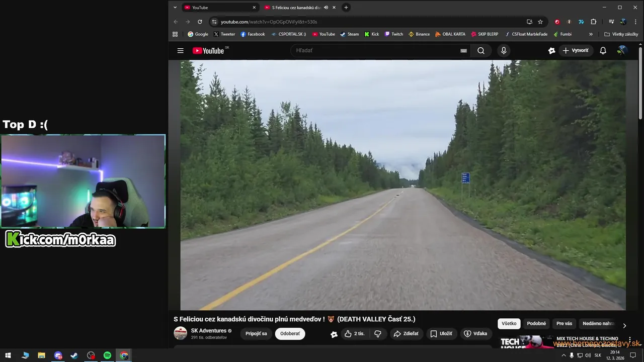Select the Pre vás filter chip
The height and width of the screenshot is (362, 644).
click(x=564, y=324)
